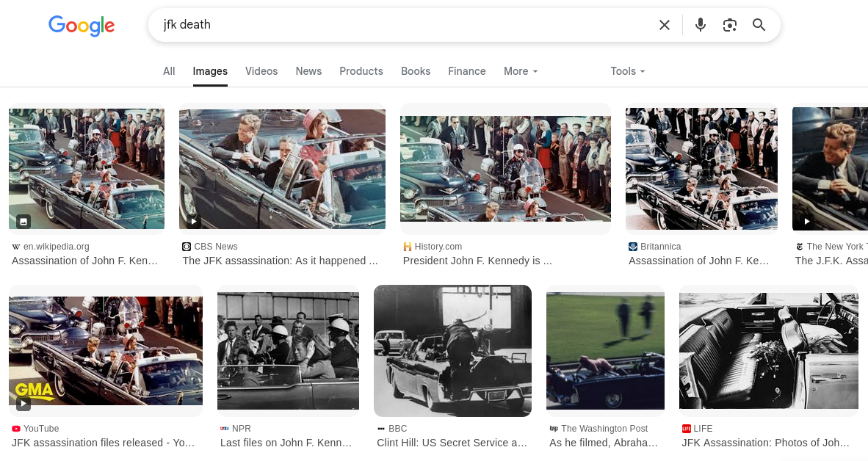Click play badge on CBS News thumbnail
This screenshot has height=461, width=868.
(194, 222)
